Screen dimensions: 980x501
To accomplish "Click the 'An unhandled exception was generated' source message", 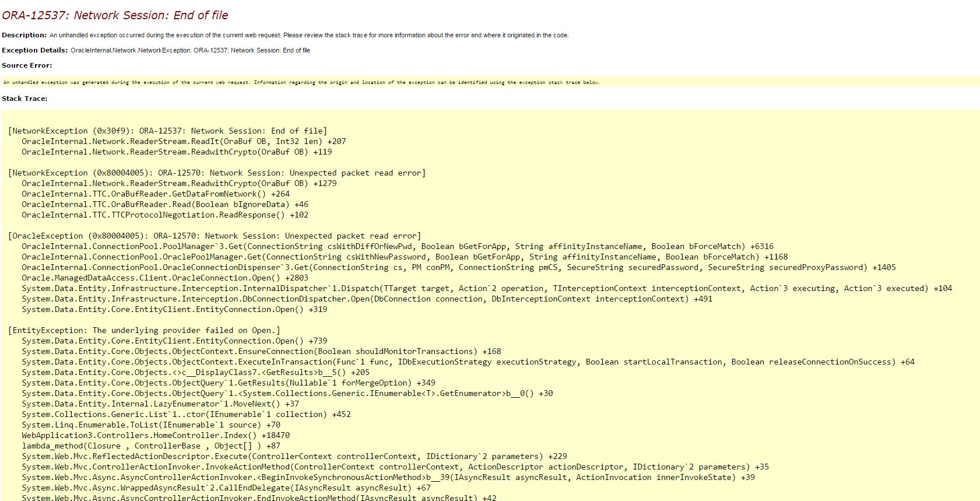I will [x=301, y=82].
